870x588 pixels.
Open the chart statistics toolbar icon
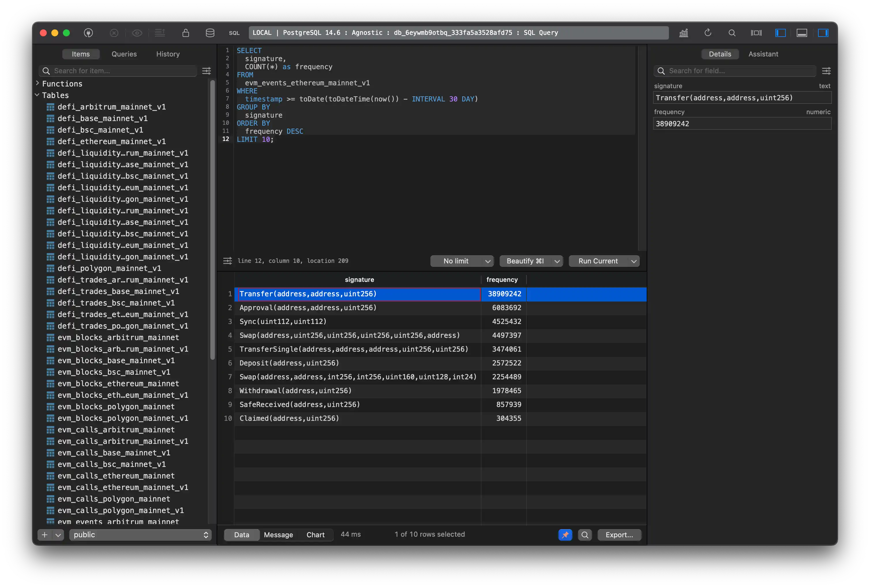(x=684, y=33)
